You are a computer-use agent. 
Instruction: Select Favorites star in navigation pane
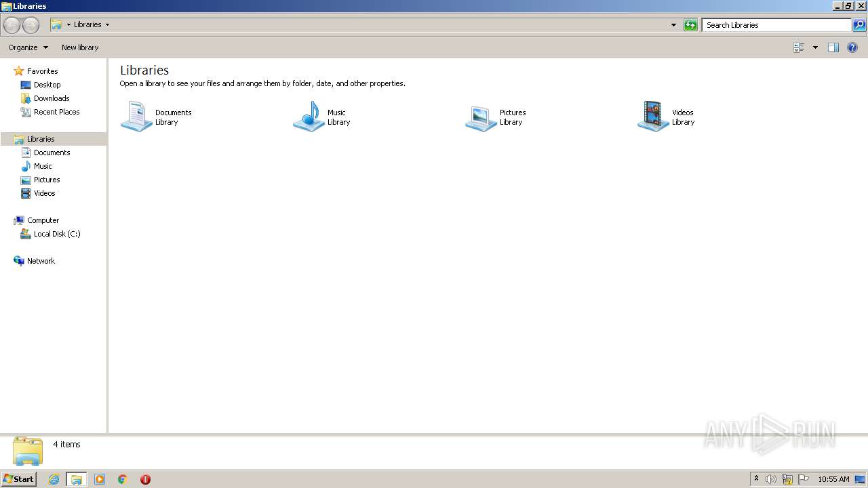19,71
